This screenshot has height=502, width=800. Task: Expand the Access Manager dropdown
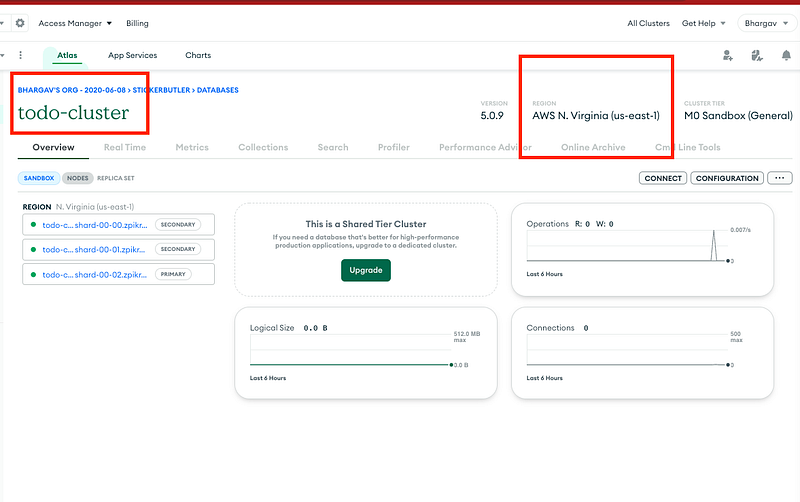75,23
